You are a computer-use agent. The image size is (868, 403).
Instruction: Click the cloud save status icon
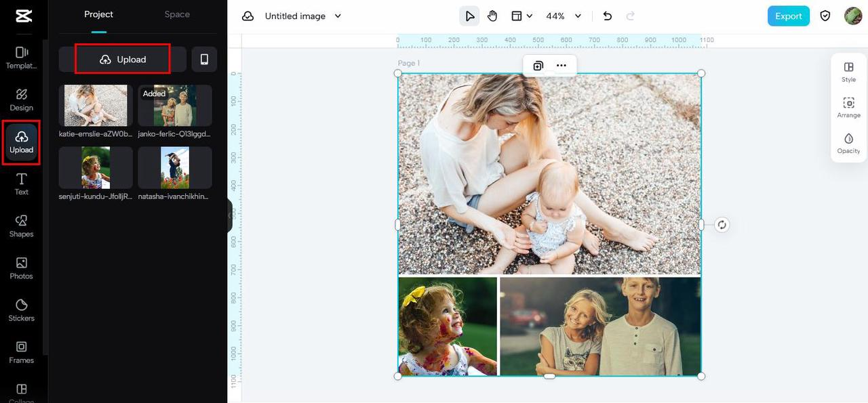coord(248,16)
